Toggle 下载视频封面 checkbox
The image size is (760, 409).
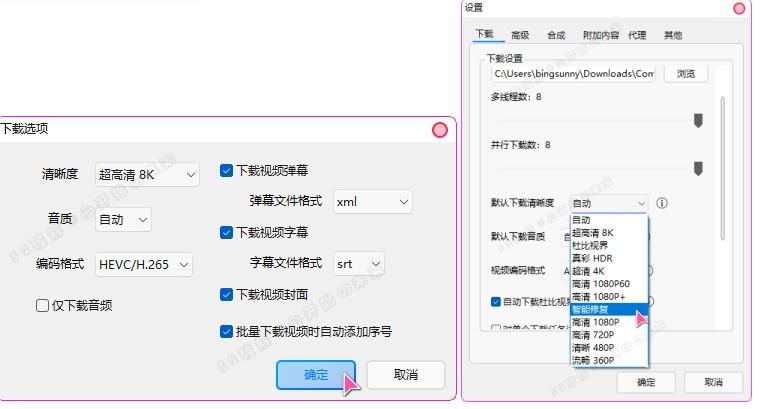[227, 295]
